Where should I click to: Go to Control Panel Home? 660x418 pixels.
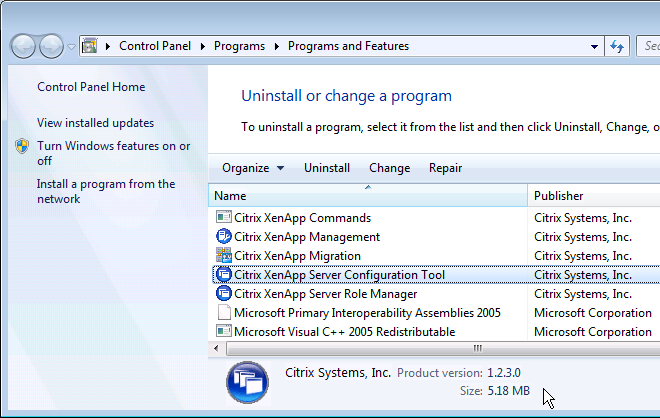(x=91, y=87)
